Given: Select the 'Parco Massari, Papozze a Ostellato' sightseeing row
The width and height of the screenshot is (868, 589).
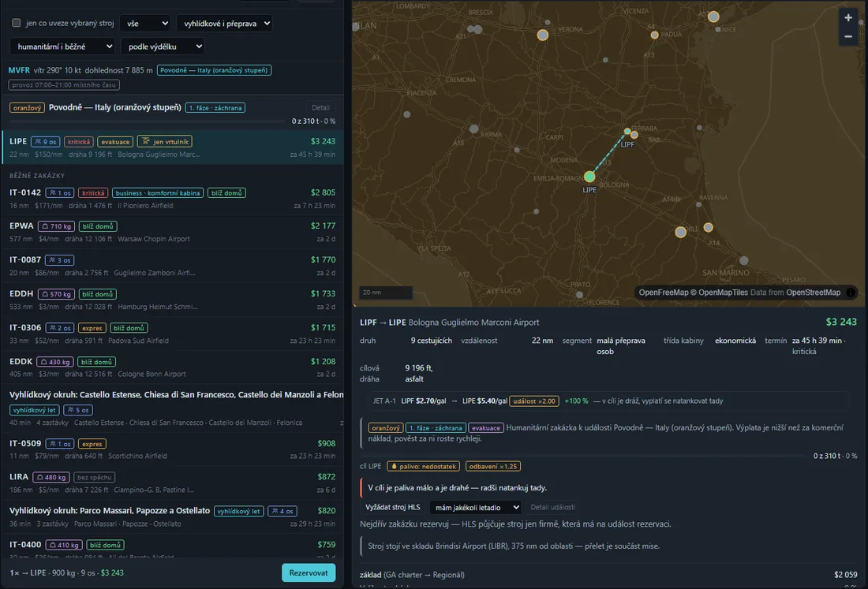Looking at the screenshot, I should 173,516.
